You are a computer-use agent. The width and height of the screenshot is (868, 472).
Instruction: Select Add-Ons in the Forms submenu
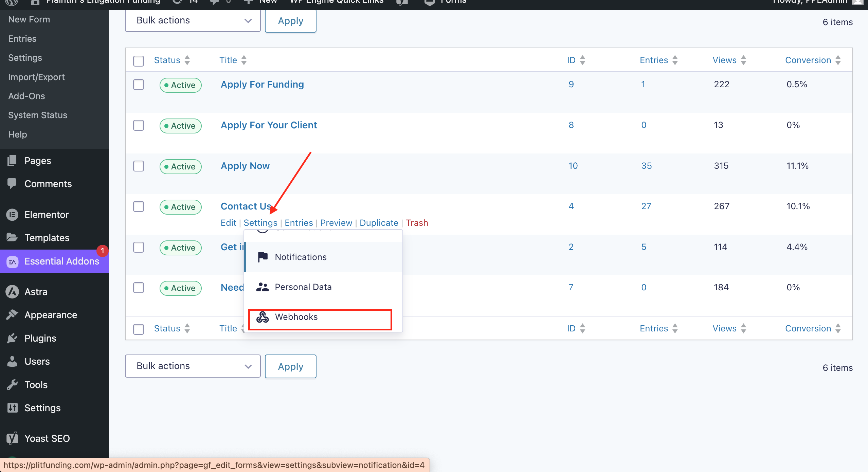pyautogui.click(x=26, y=96)
